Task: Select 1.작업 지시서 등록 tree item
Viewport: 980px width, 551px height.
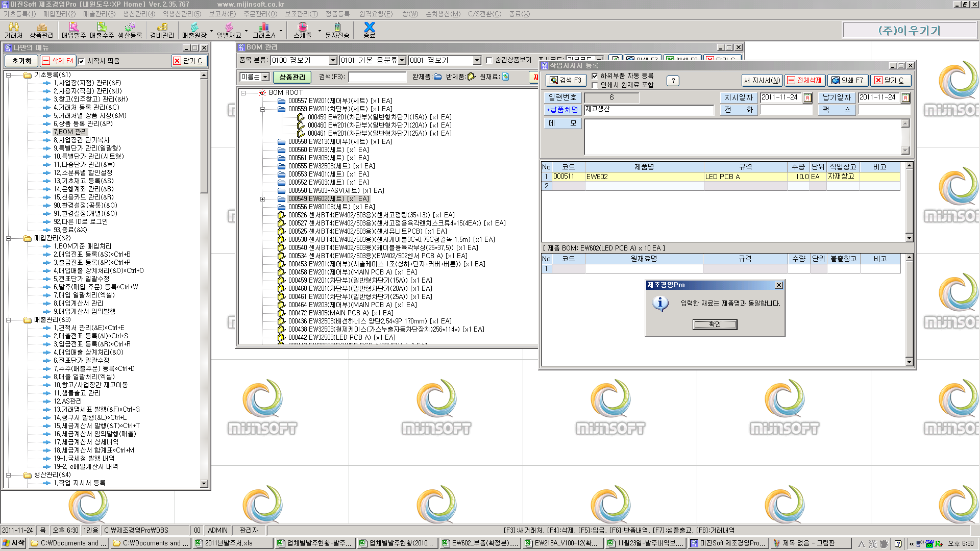Action: (80, 483)
